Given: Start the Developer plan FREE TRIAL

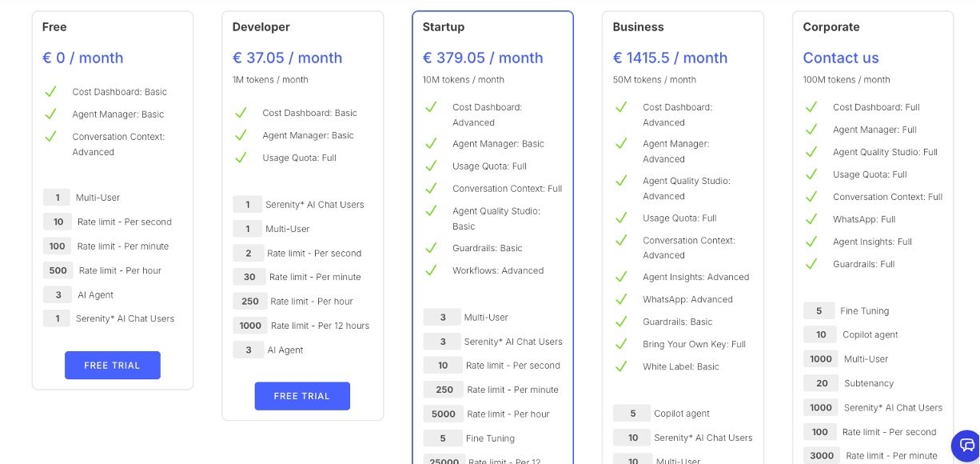Looking at the screenshot, I should [302, 396].
